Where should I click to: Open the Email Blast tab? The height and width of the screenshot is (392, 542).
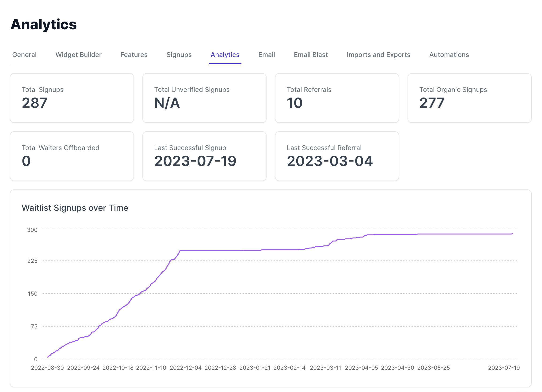click(x=311, y=55)
